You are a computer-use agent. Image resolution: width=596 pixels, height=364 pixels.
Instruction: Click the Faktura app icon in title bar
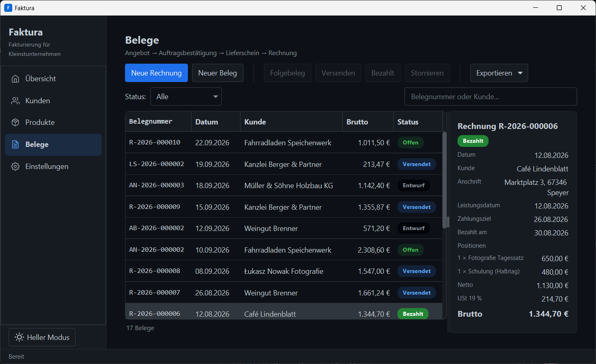(x=8, y=8)
